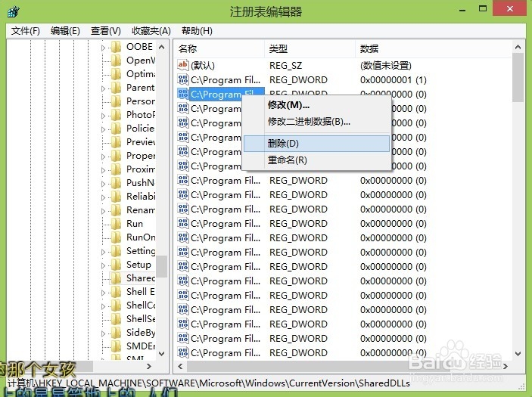Choose 修改(M)... from the context menu

(x=317, y=105)
